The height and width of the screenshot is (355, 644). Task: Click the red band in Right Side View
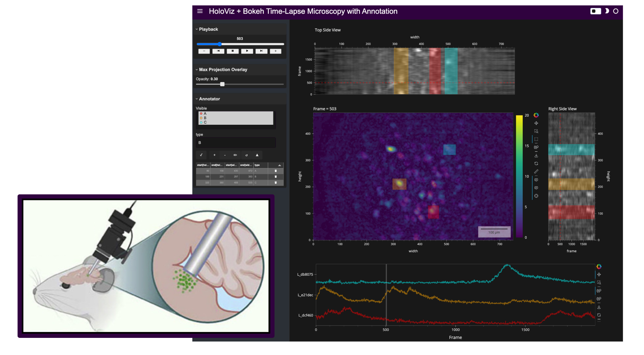coord(571,212)
